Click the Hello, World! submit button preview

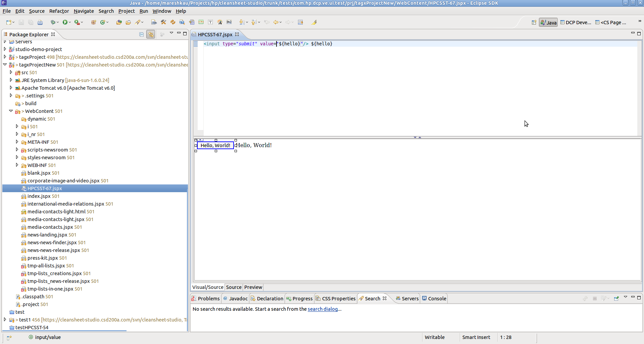click(215, 145)
